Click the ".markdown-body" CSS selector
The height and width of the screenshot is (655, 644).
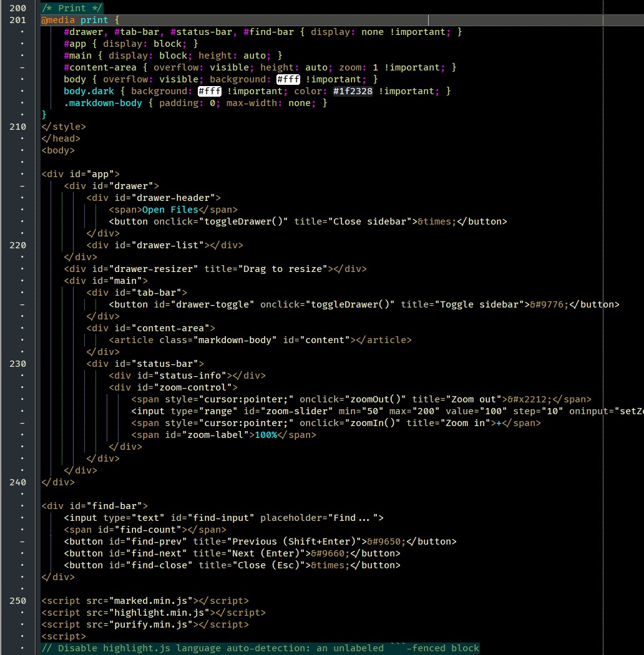click(x=103, y=103)
